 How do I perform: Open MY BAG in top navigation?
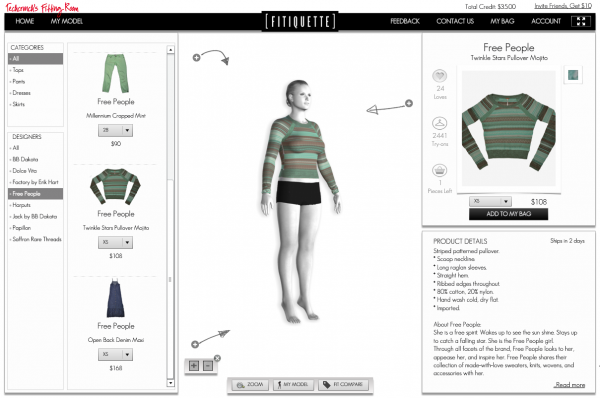click(502, 21)
